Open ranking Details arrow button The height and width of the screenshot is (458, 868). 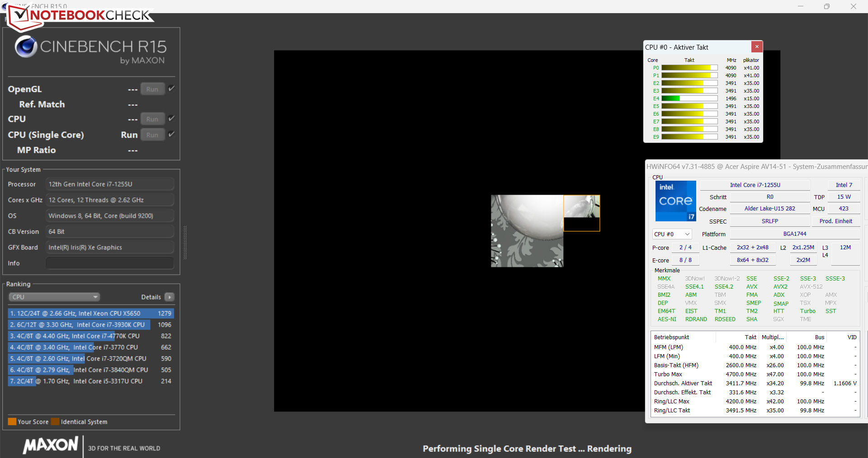click(170, 297)
